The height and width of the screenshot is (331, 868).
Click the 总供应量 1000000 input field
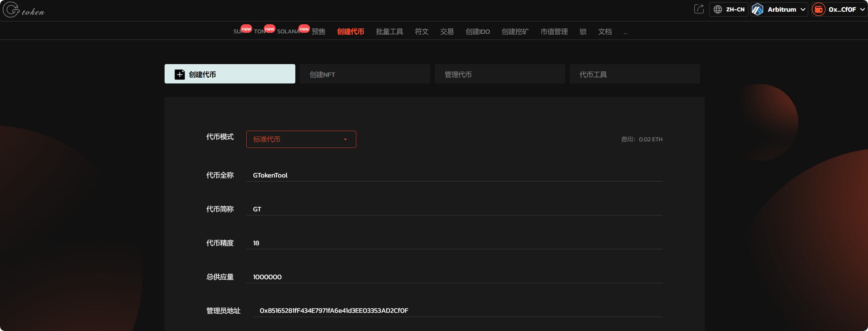[454, 277]
